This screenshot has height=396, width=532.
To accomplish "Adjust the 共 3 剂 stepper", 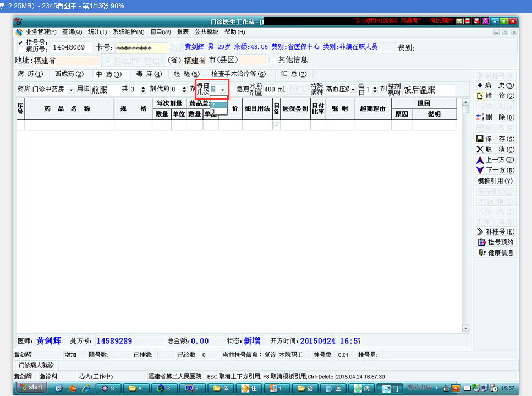I will click(x=143, y=90).
